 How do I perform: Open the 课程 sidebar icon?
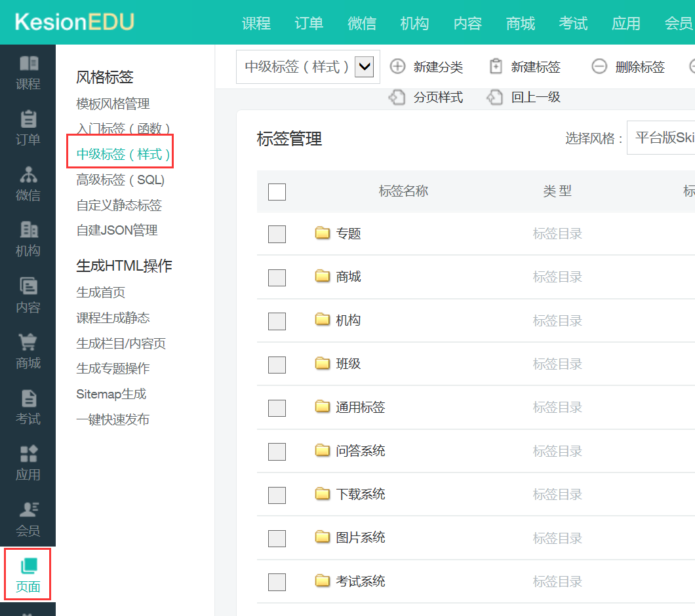(28, 64)
